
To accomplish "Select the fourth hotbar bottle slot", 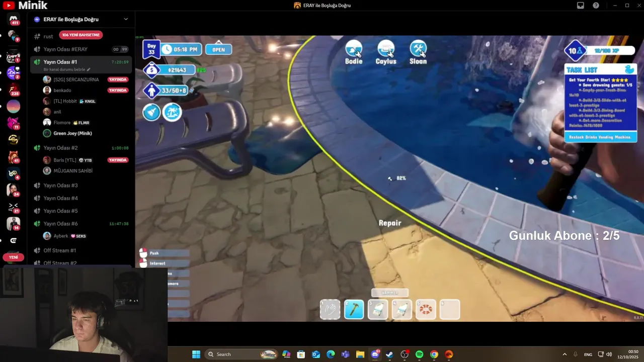I will click(x=402, y=310).
